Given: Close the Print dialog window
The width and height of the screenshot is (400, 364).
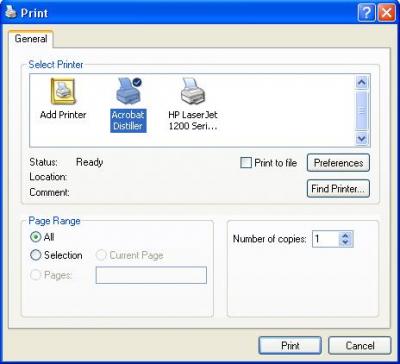Looking at the screenshot, I should pos(386,14).
